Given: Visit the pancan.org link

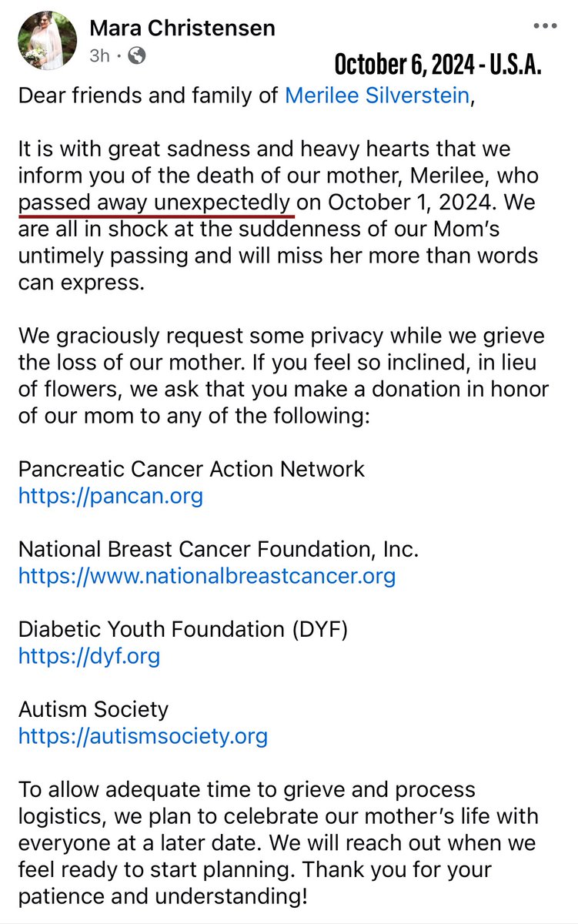Looking at the screenshot, I should [110, 495].
